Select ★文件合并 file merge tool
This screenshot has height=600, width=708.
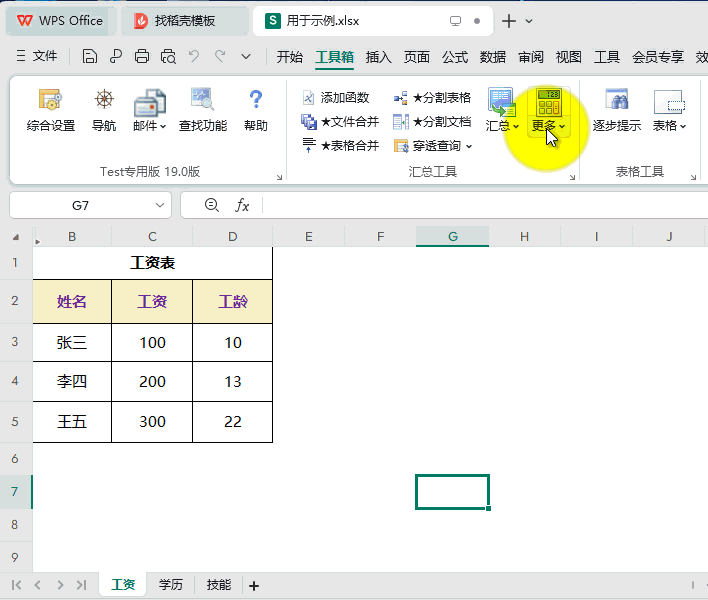(340, 122)
